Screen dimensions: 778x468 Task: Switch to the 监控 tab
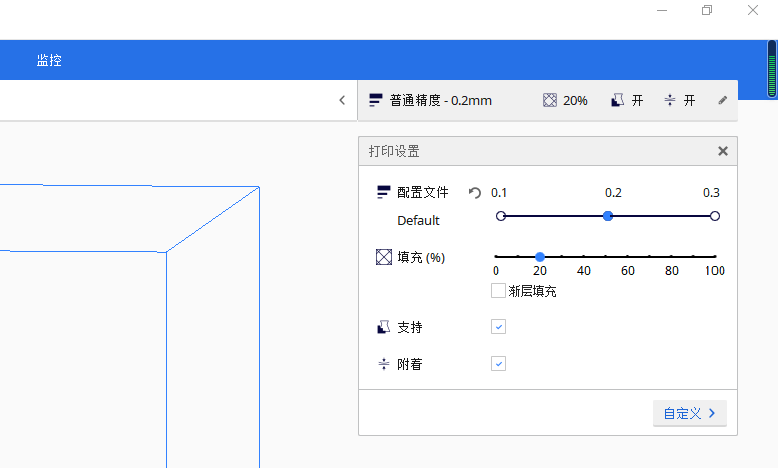click(49, 60)
